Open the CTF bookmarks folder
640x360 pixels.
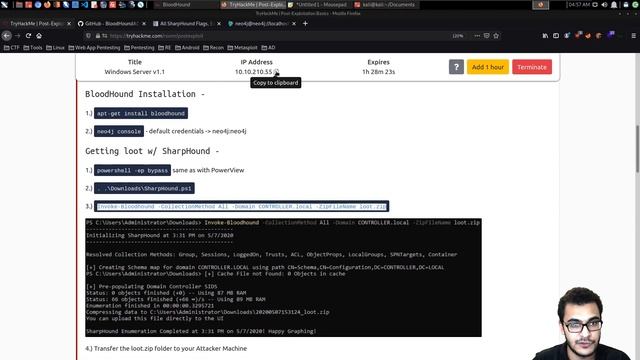tap(11, 48)
